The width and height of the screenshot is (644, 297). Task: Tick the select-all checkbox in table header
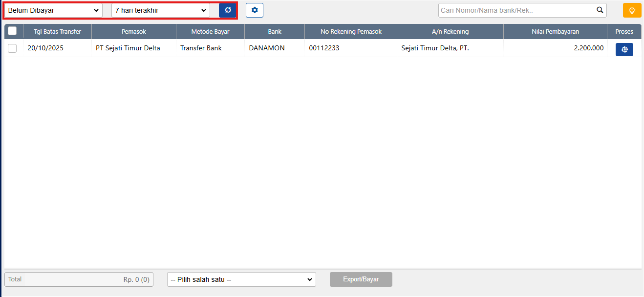point(13,31)
